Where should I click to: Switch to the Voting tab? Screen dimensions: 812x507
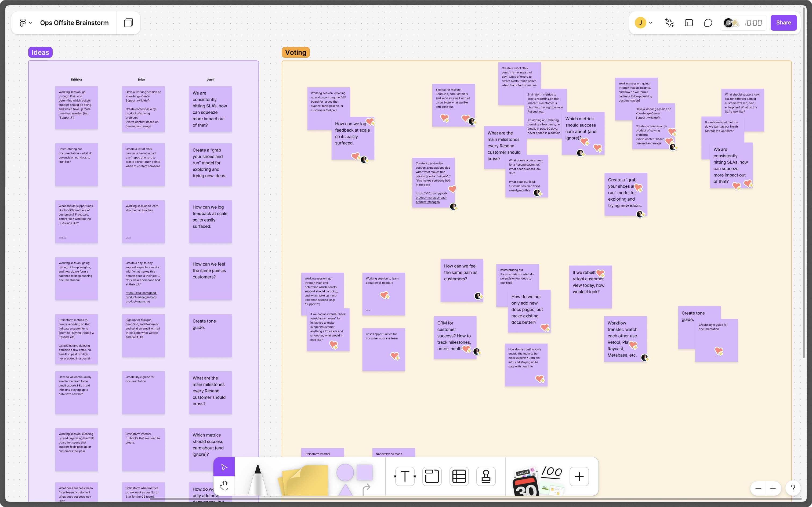295,53
